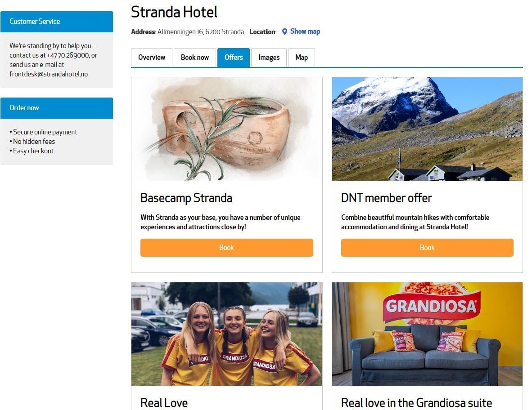The height and width of the screenshot is (410, 532).
Task: Open the wooden cup Basecamp Stranda image
Action: (x=227, y=129)
